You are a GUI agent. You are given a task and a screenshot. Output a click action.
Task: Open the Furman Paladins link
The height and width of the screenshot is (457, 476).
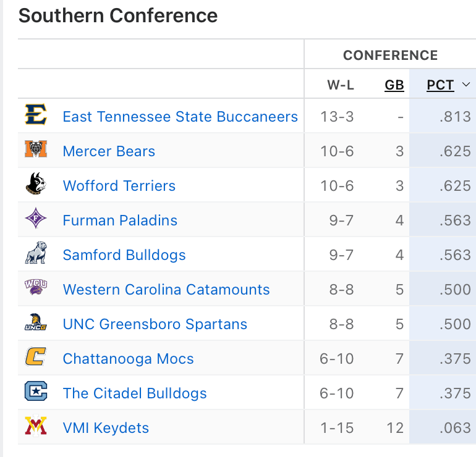click(120, 220)
